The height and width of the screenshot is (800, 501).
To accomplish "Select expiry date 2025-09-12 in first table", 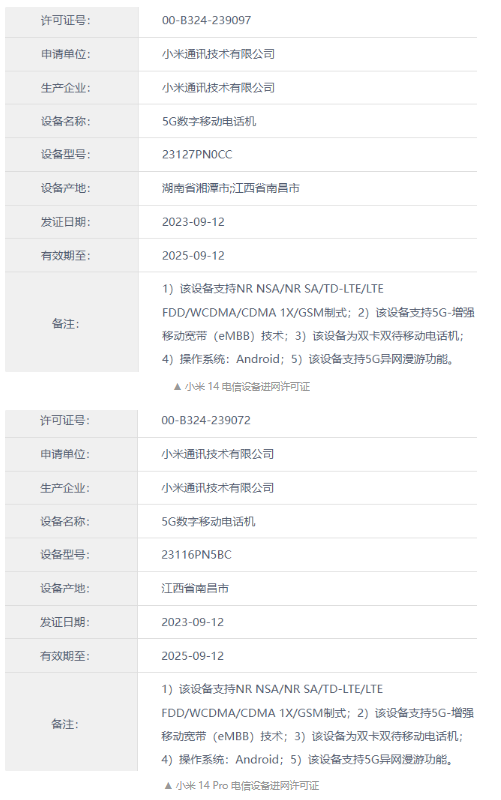I will click(193, 256).
